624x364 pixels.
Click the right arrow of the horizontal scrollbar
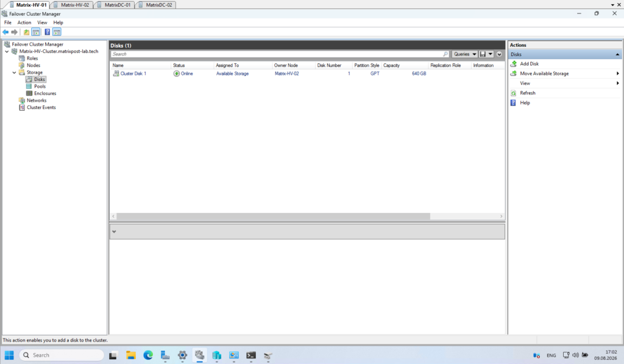click(x=501, y=216)
